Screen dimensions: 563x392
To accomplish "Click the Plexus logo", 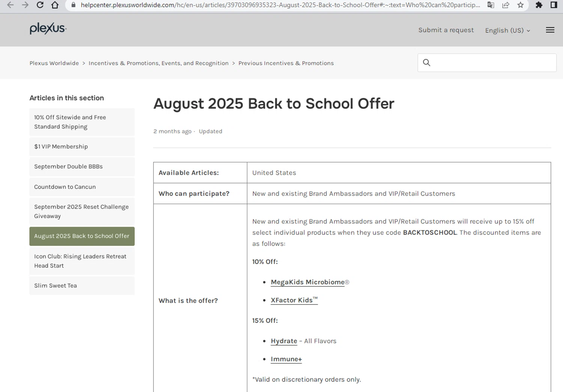I will point(48,29).
